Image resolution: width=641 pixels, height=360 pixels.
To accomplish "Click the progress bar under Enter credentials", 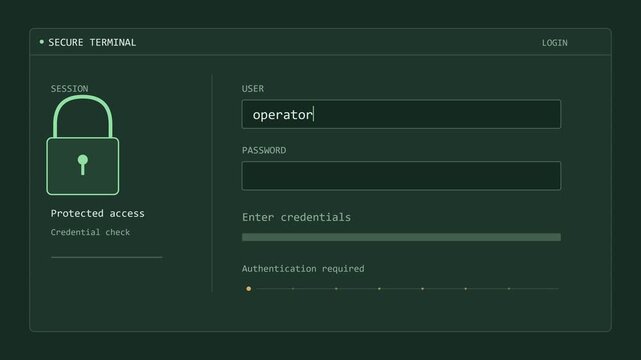I will point(401,237).
